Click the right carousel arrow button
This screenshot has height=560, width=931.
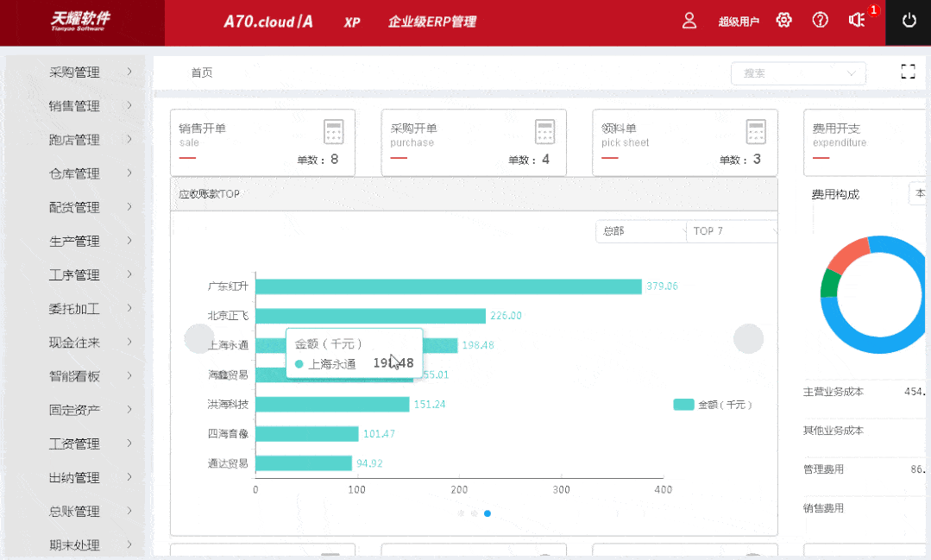[x=748, y=339]
